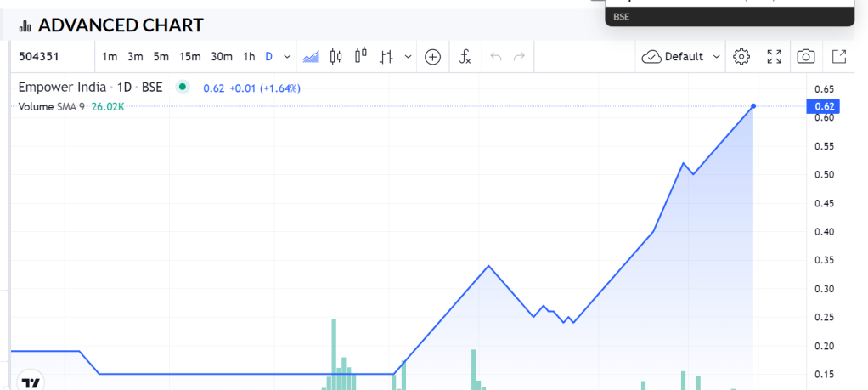Open the indicators fx menu
Screen dimensions: 868x390
point(465,57)
